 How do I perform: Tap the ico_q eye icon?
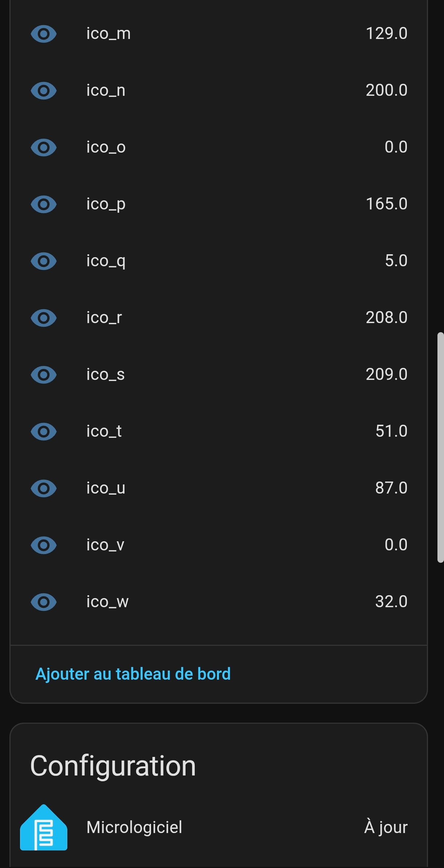pyautogui.click(x=44, y=261)
